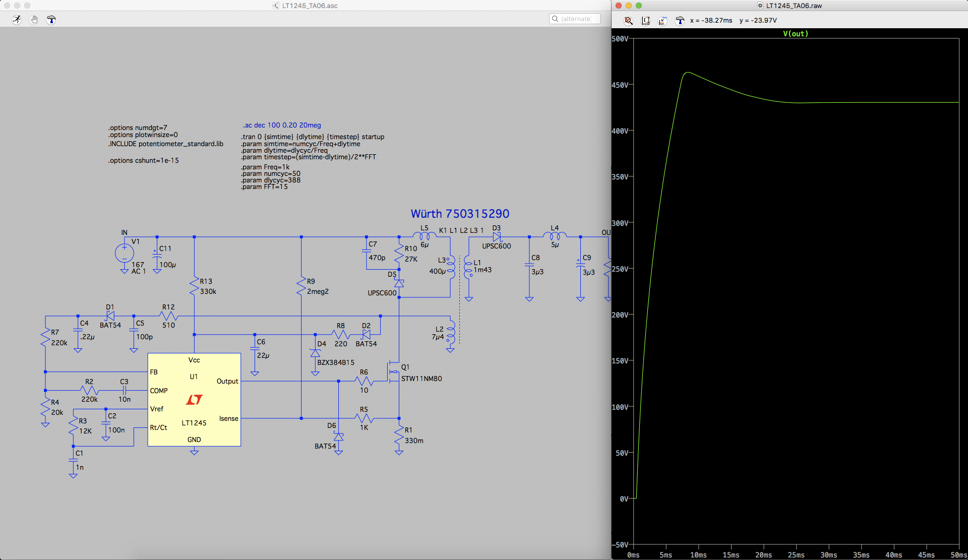The image size is (968, 560).
Task: Click the '27K' value of R10
Action: tap(411, 259)
